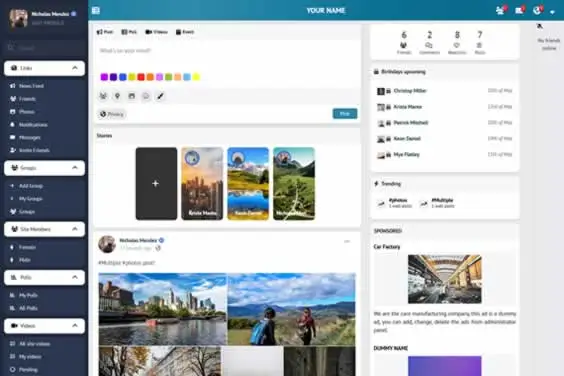Open globe notifications icon in top bar

(537, 10)
